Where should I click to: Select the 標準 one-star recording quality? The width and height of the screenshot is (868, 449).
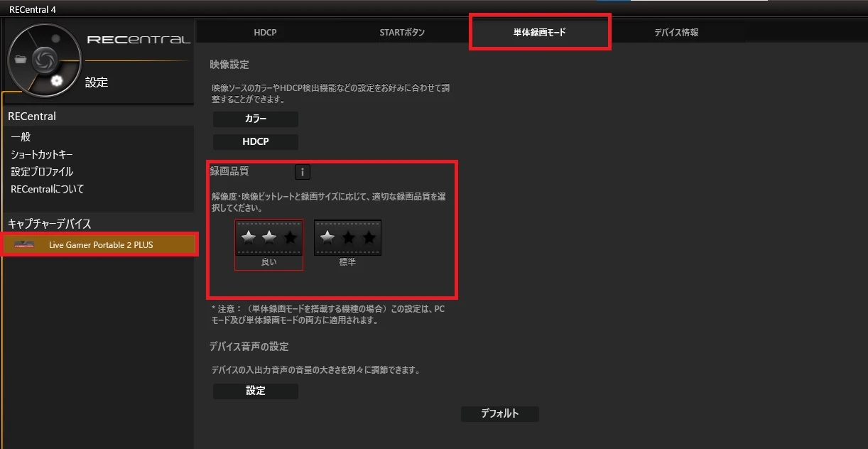[347, 239]
